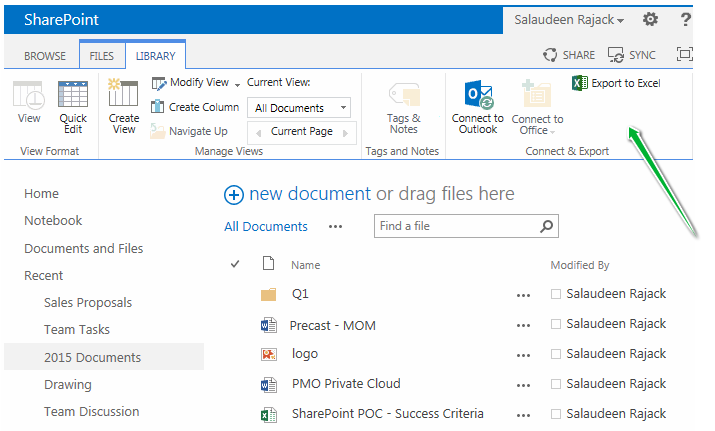Open Team Tasks under Recent
Image resolution: width=715 pixels, height=431 pixels.
pyautogui.click(x=77, y=329)
